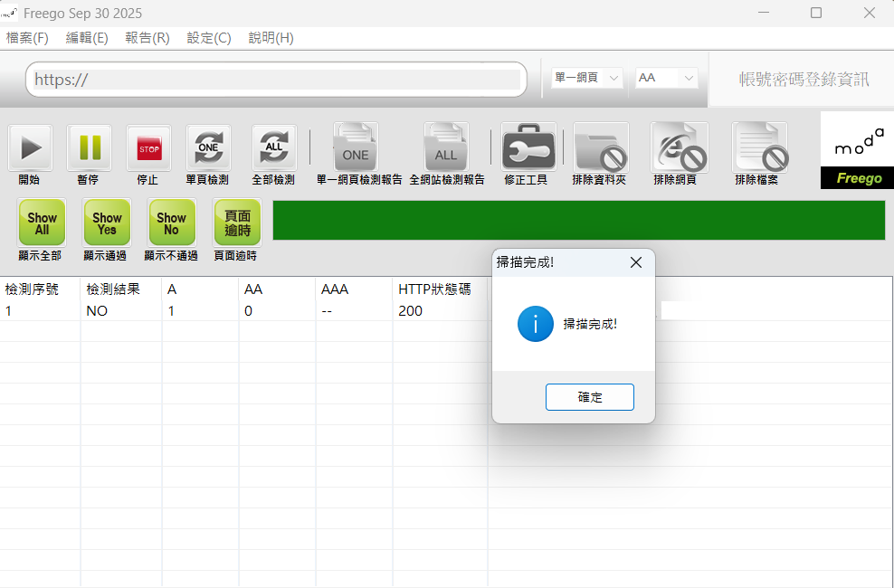Toggle Show All 顯示全部 filter

click(42, 223)
